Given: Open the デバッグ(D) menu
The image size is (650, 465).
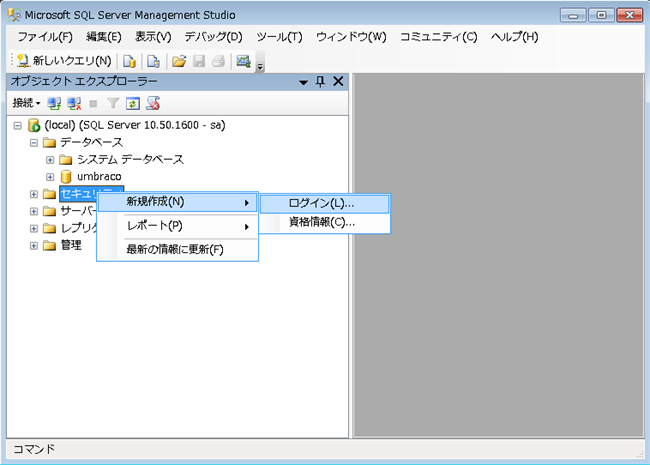Looking at the screenshot, I should click(x=213, y=37).
